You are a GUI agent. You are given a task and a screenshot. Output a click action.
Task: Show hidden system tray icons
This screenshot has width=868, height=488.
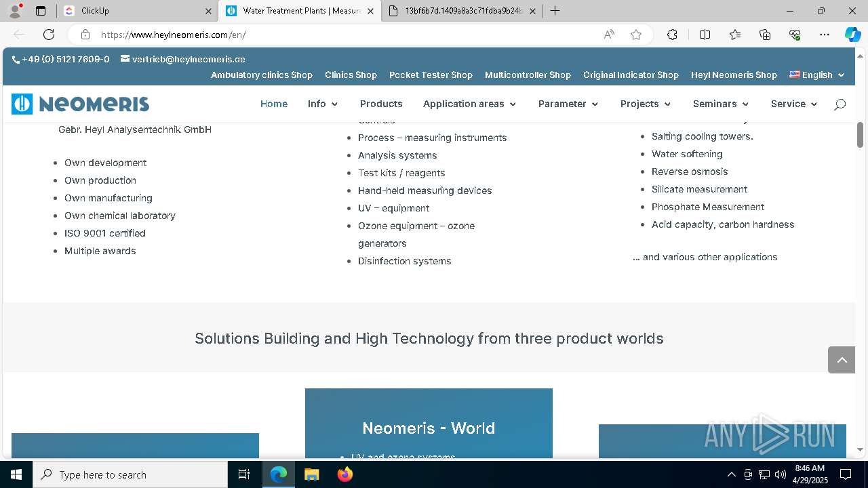(x=731, y=474)
